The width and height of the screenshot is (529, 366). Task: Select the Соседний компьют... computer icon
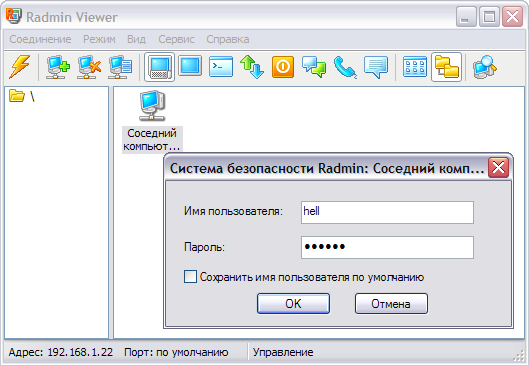click(x=152, y=121)
